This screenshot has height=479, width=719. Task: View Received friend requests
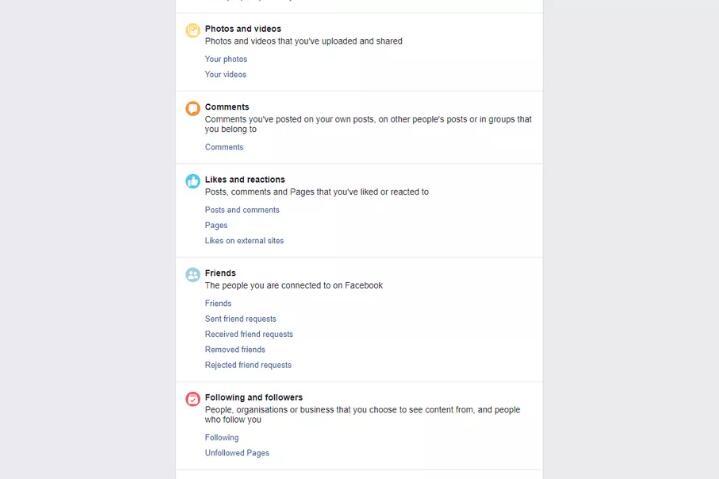[249, 334]
